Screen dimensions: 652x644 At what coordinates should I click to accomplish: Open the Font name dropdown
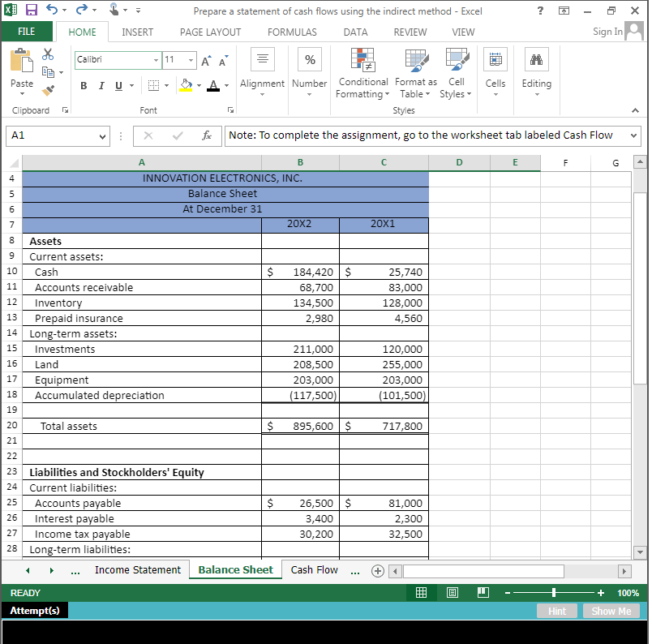point(156,60)
